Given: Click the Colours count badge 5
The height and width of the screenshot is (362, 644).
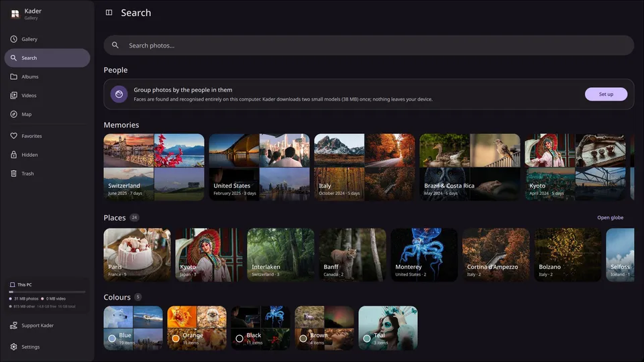Looking at the screenshot, I should coord(138,297).
